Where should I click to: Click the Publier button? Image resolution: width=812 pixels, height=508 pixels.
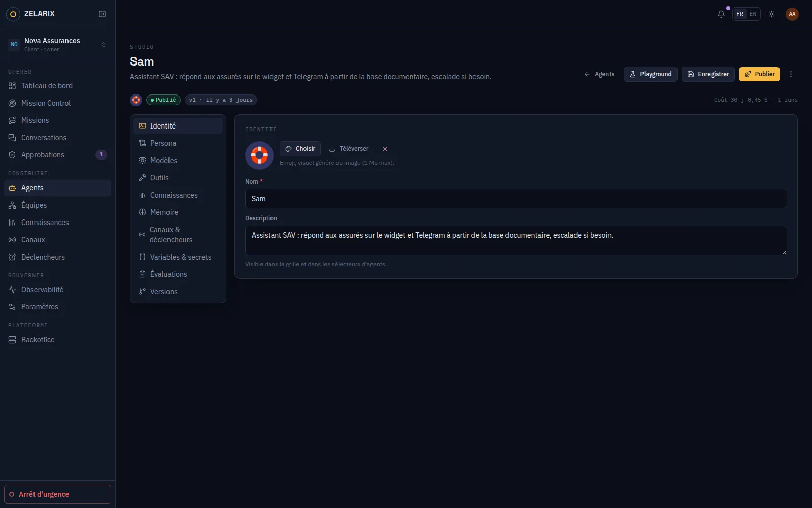click(759, 74)
